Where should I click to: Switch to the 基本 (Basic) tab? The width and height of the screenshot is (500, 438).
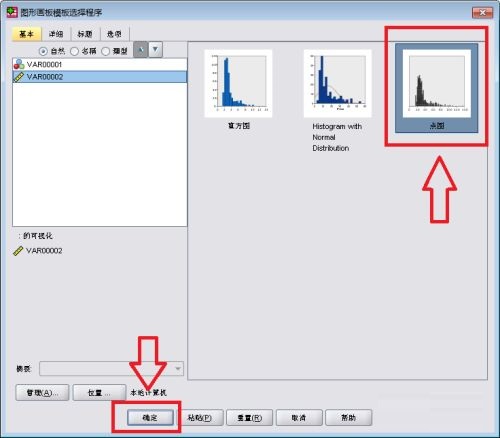[27, 34]
